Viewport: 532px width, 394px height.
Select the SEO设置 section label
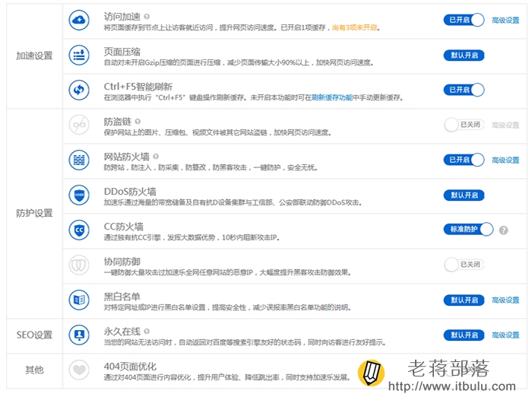point(34,335)
